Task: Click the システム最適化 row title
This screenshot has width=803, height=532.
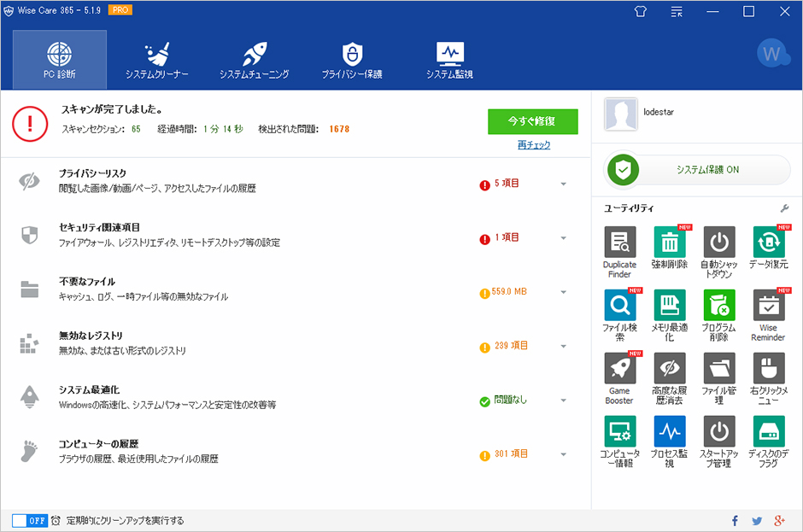Action: [x=89, y=389]
